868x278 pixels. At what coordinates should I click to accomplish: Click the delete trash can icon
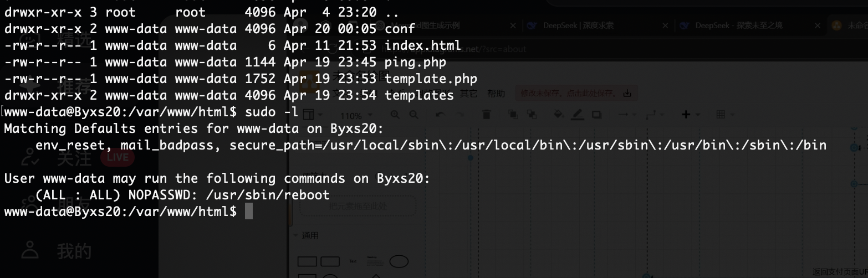[x=487, y=115]
